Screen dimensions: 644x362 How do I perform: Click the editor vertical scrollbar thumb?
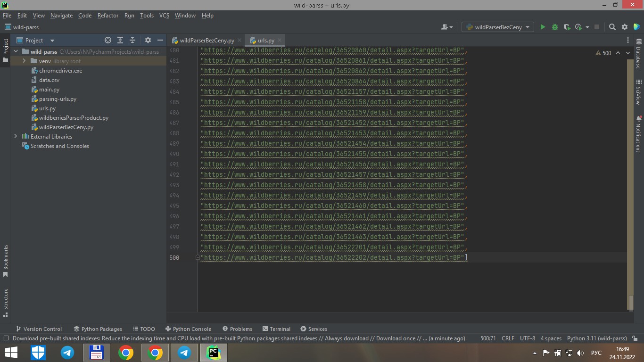point(631,302)
